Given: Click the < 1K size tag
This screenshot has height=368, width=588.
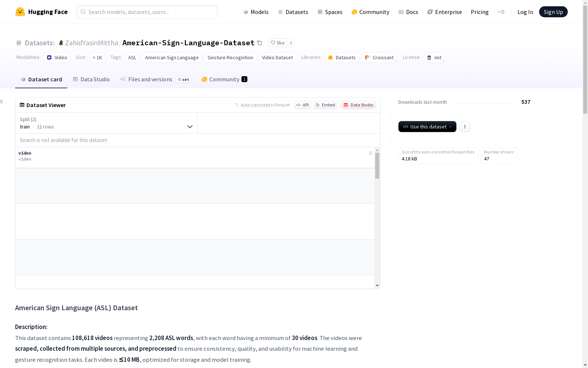Looking at the screenshot, I should [97, 57].
